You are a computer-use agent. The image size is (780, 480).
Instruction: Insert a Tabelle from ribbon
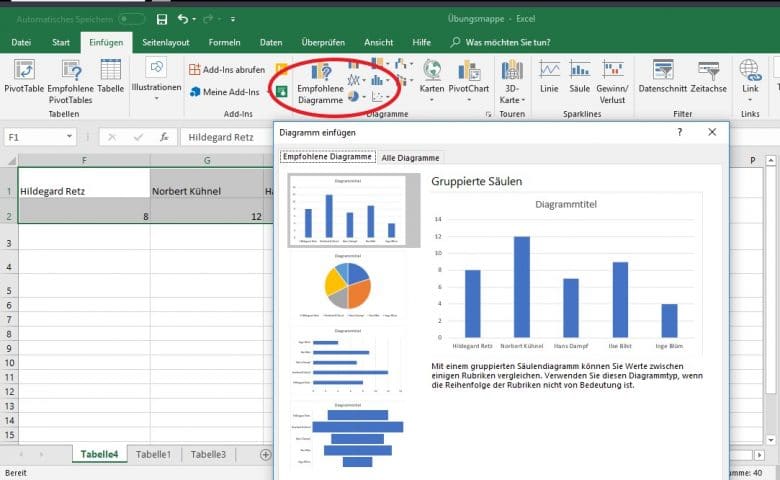pyautogui.click(x=110, y=76)
